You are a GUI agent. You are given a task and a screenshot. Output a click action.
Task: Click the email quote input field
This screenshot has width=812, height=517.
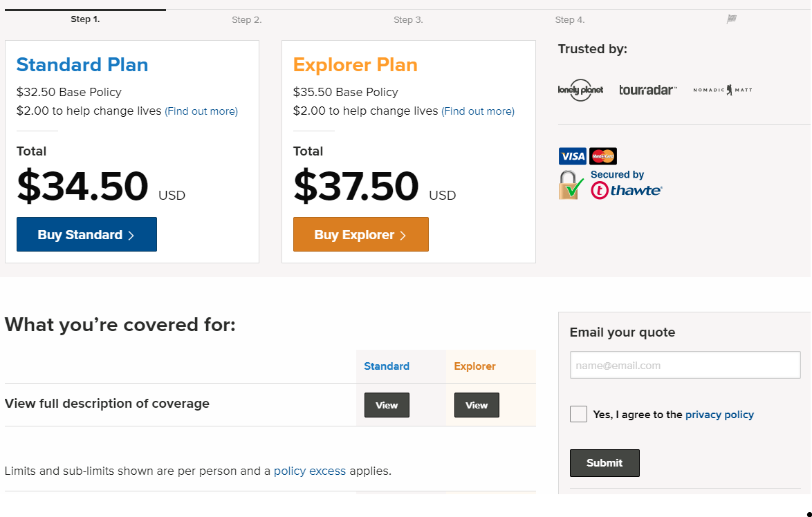685,365
